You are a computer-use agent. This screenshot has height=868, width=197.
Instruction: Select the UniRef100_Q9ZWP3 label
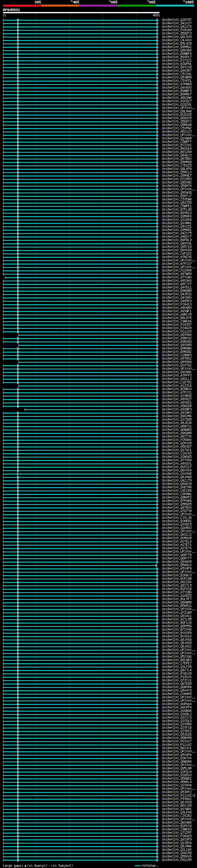pos(176,410)
